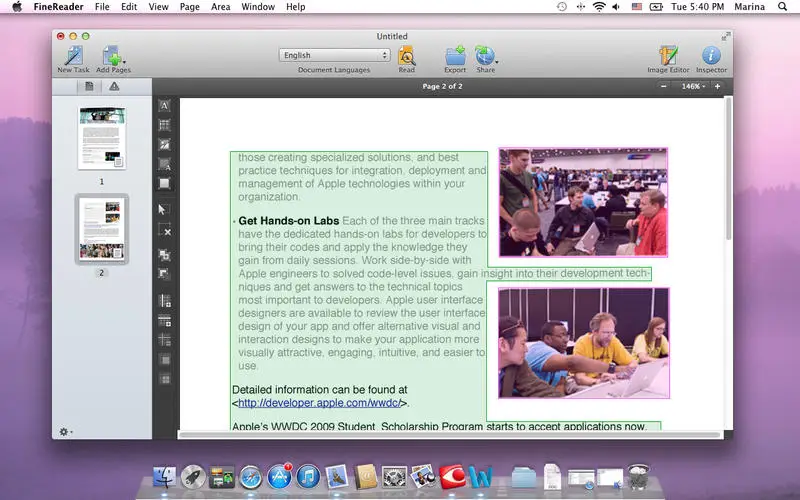Open Safari from the Dock
This screenshot has height=500, width=800.
point(250,478)
